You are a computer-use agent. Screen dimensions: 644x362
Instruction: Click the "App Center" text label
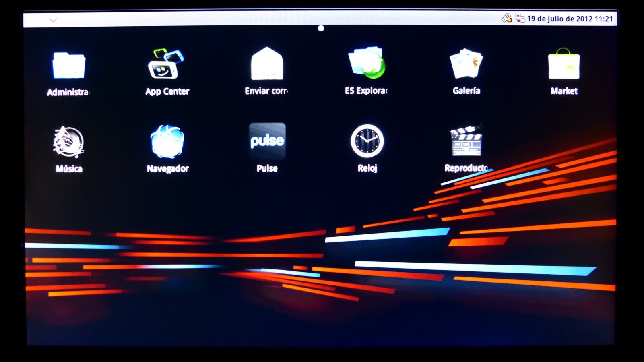167,91
